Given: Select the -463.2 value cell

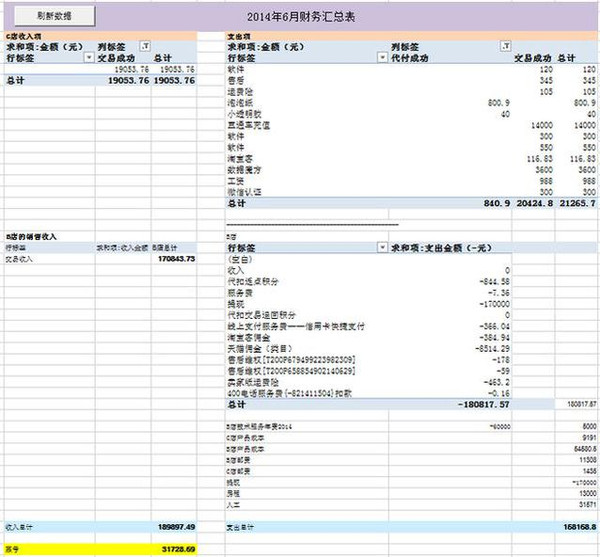Looking at the screenshot, I should pos(497,382).
